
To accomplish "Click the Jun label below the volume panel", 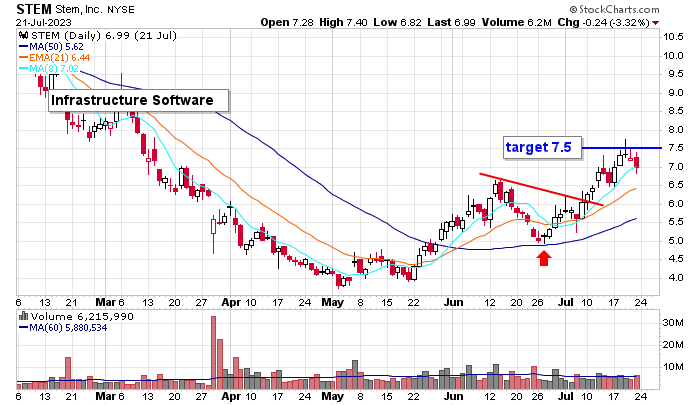I will (x=453, y=396).
